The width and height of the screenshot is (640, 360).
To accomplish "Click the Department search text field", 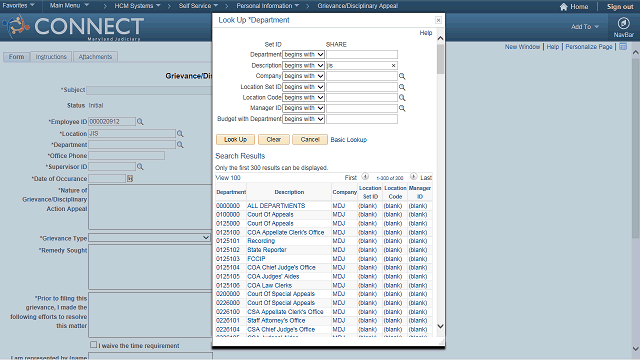I will click(362, 55).
